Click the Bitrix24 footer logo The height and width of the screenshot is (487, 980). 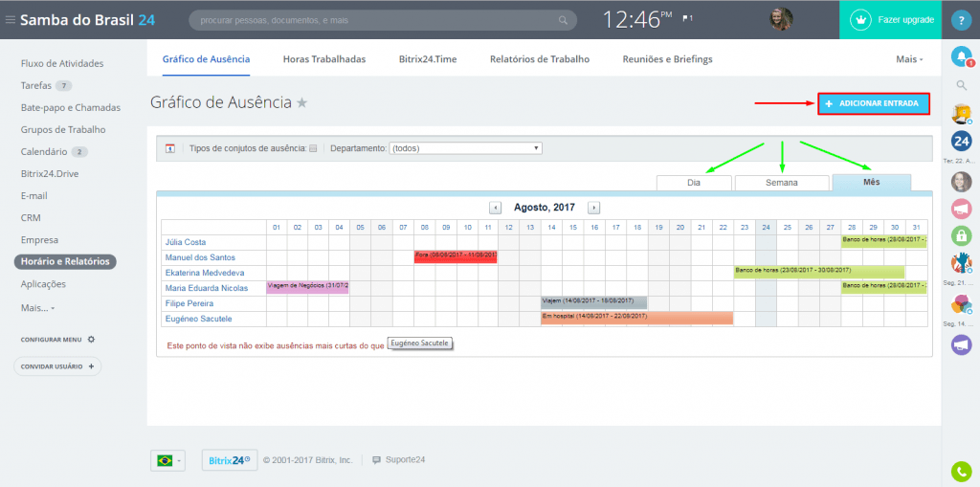[230, 460]
